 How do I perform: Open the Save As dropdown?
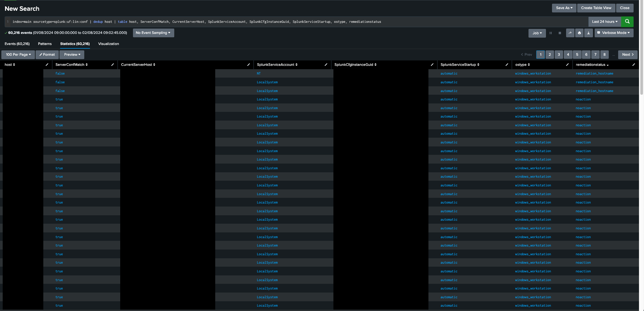564,8
